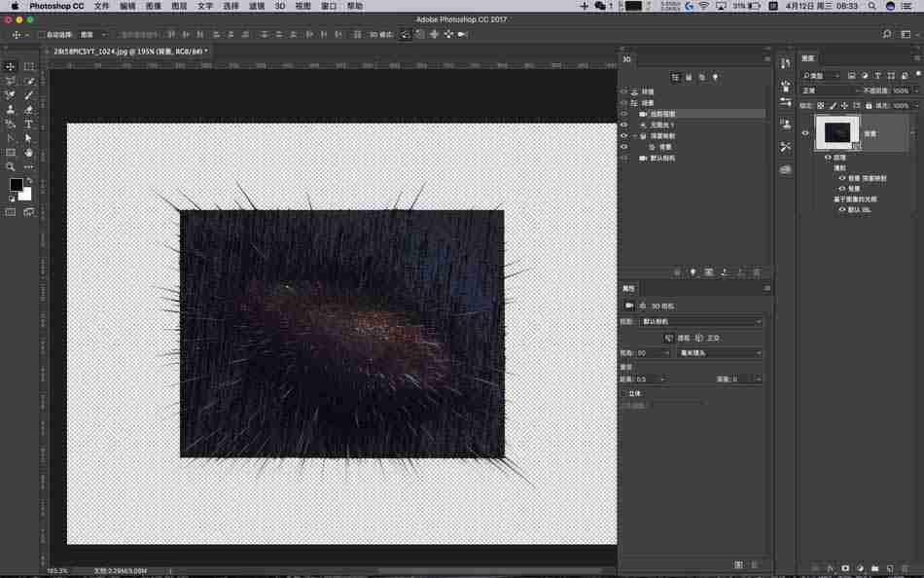Open the depth-of-field distance dropdown arrow
The width and height of the screenshot is (924, 578).
663,379
